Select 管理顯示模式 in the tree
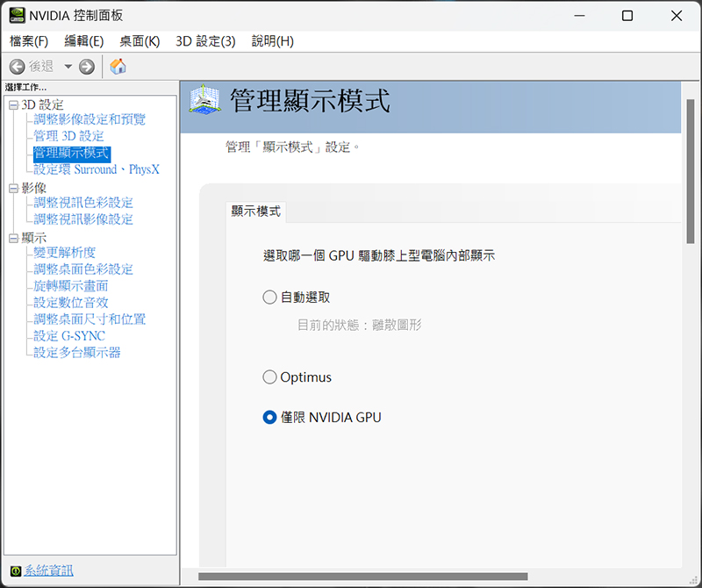The height and width of the screenshot is (588, 702). [72, 154]
